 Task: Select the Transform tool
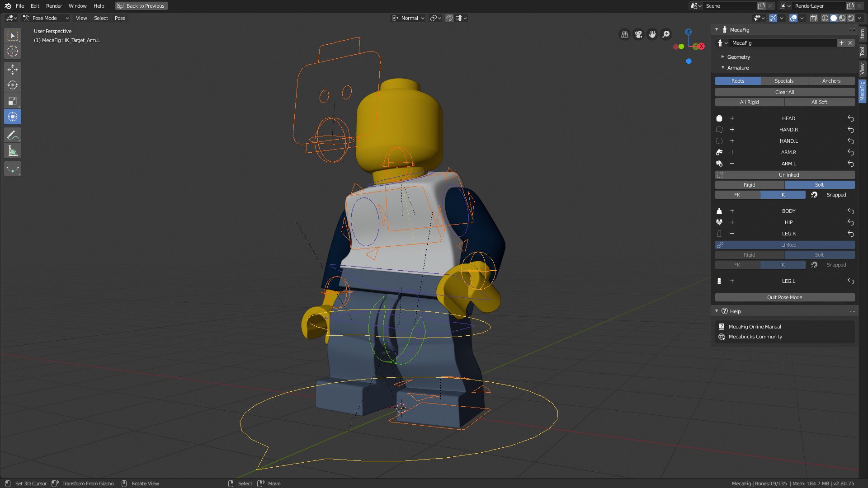(13, 117)
